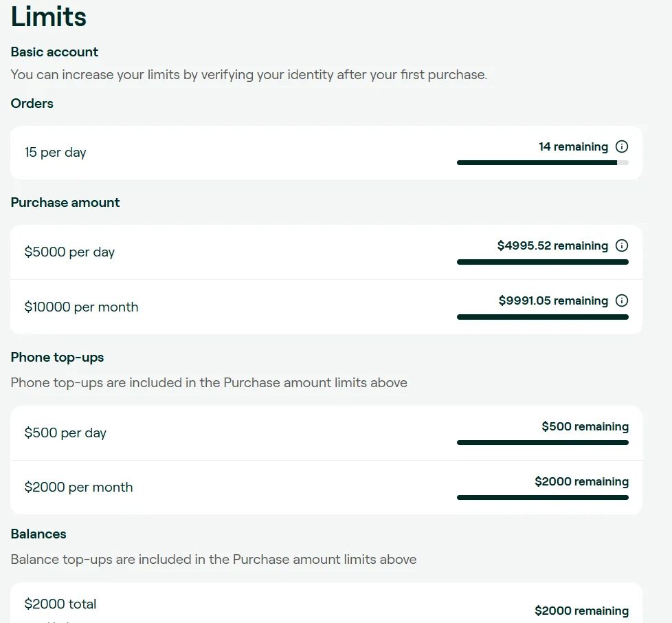Select the 15 per day orders row
This screenshot has height=623, width=672.
pos(326,153)
